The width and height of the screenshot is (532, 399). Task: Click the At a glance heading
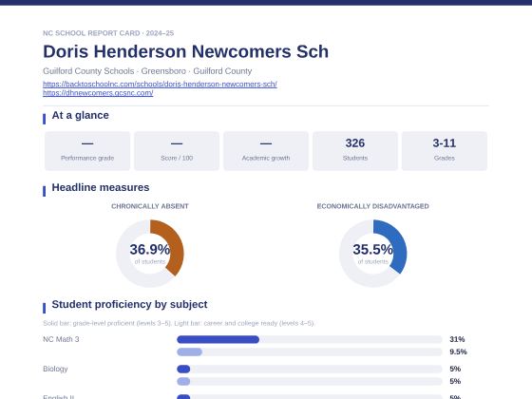[81, 115]
